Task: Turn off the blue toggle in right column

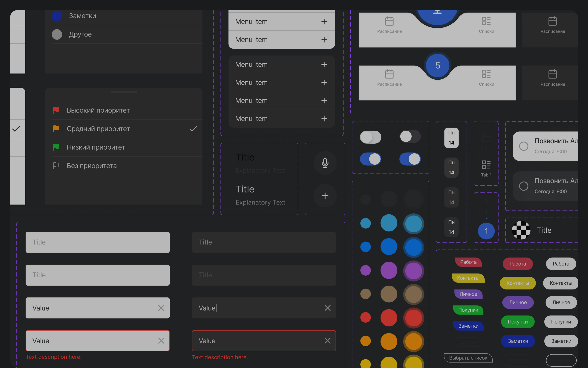Action: click(x=410, y=159)
